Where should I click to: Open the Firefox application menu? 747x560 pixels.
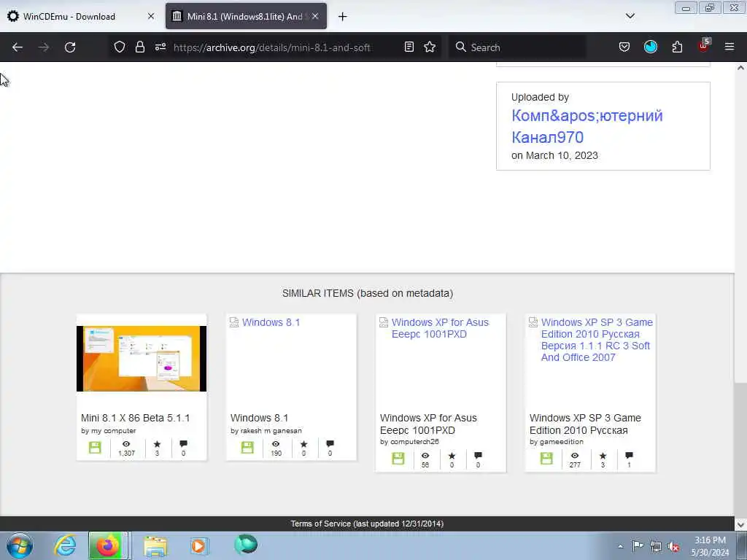point(729,47)
